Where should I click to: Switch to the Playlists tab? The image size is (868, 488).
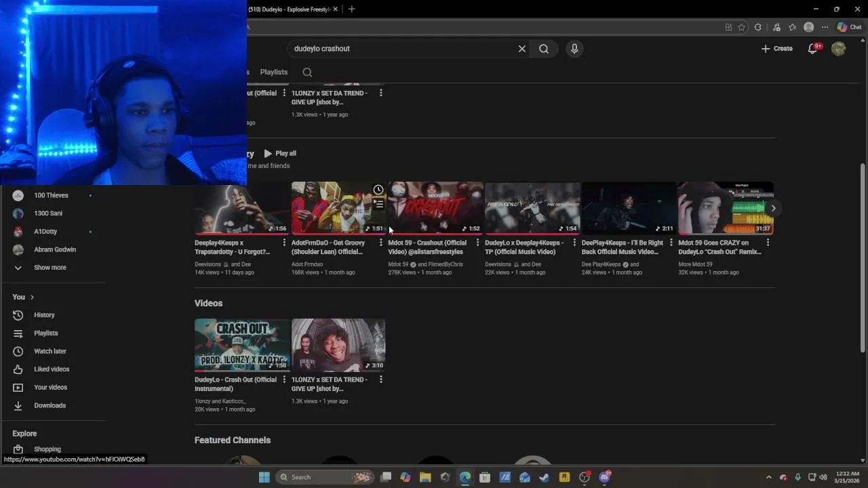click(x=274, y=72)
